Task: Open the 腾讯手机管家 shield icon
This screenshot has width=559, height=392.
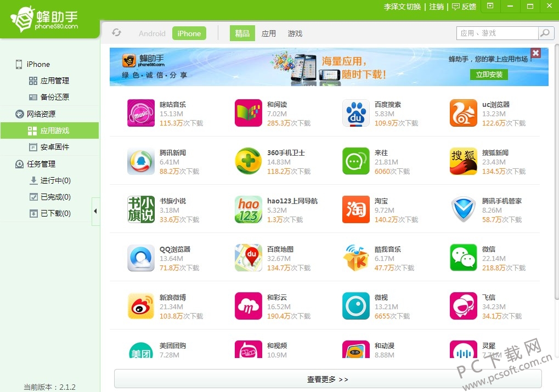Action: [464, 209]
